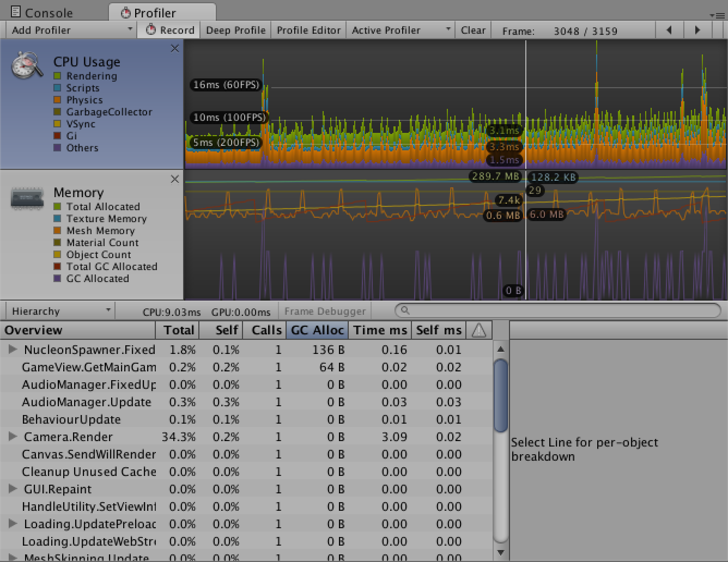Sort by Self column header
The height and width of the screenshot is (562, 728).
[x=221, y=330]
